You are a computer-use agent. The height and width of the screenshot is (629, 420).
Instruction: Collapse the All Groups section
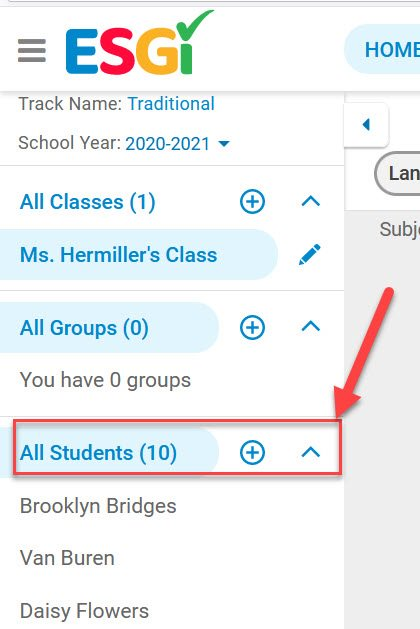310,327
